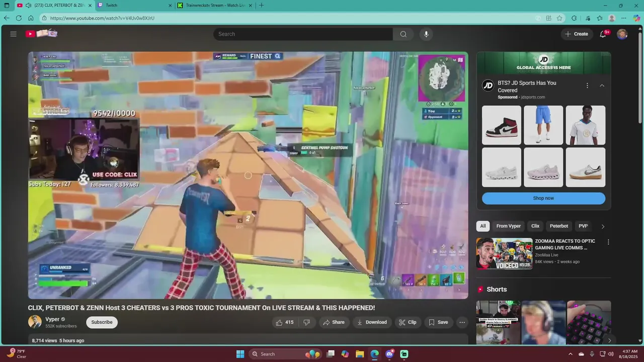Open the Copilot sidebar
The height and width of the screenshot is (362, 644).
(636, 18)
